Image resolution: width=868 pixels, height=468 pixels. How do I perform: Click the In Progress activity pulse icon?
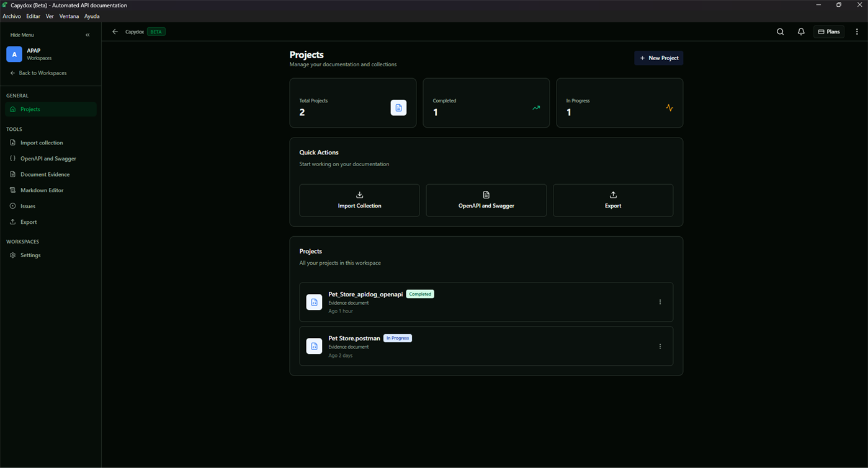coord(669,108)
